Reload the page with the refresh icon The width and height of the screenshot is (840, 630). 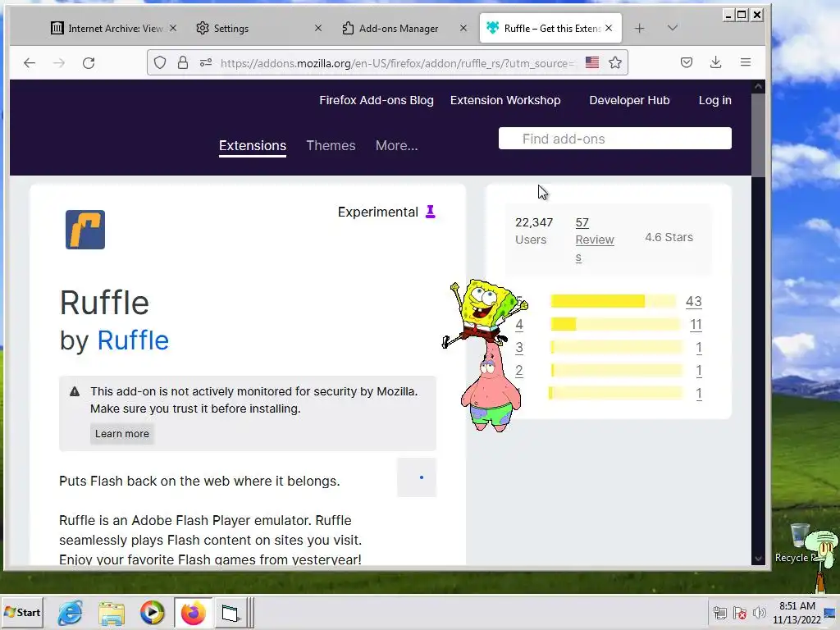click(89, 63)
